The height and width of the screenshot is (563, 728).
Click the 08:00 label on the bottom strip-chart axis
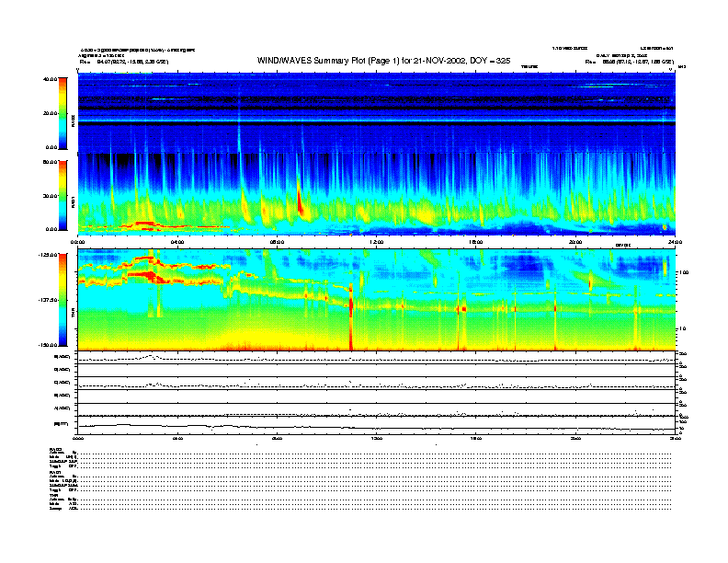(x=277, y=438)
